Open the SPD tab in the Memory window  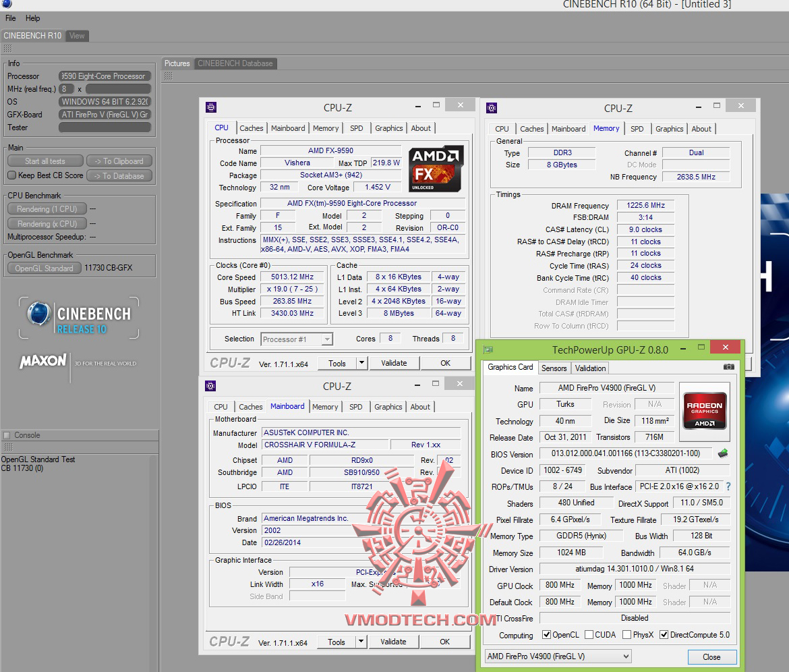(637, 129)
